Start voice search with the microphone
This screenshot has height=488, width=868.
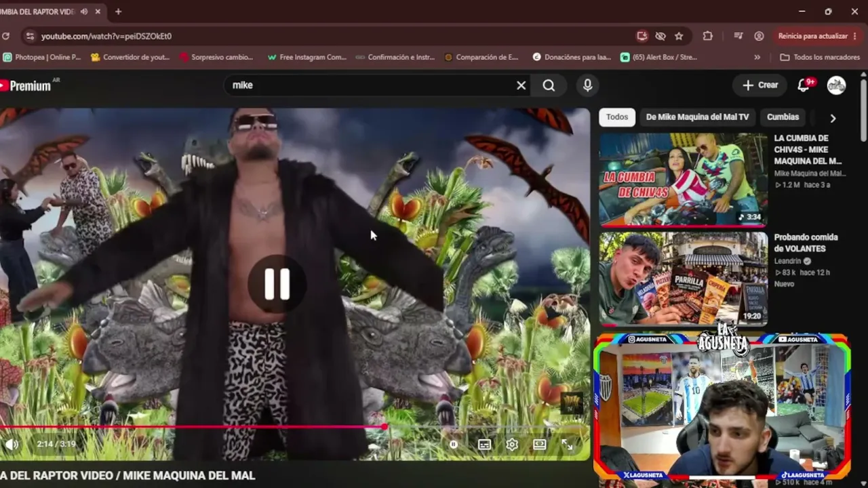(587, 85)
